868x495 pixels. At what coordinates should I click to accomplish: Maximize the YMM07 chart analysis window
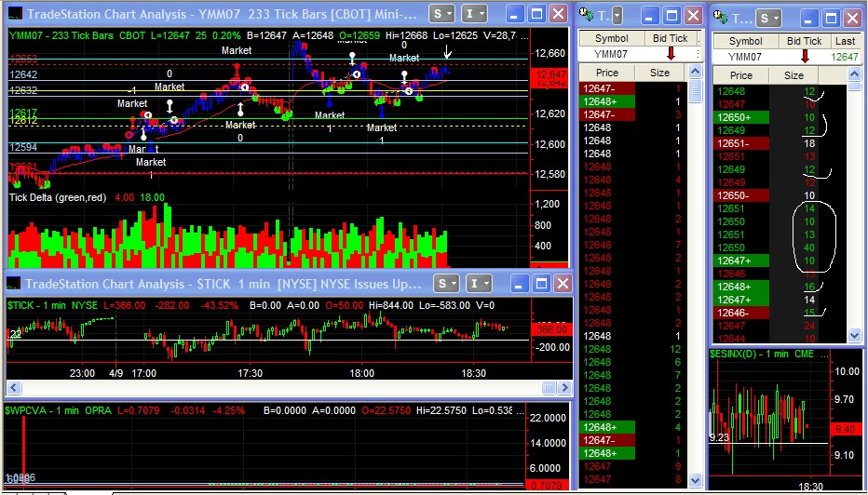tap(536, 14)
